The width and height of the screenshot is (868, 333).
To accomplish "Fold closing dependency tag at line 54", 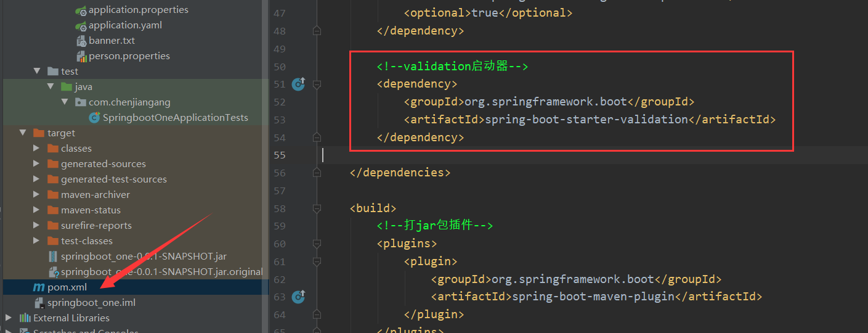I will [x=317, y=136].
